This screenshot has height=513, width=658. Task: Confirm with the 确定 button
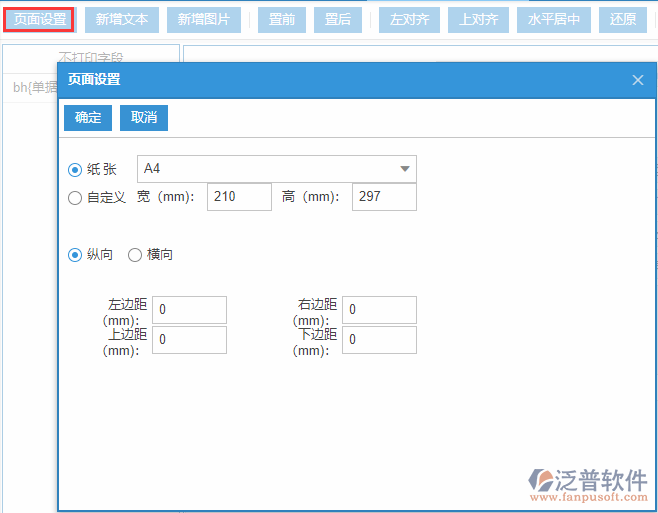point(88,118)
